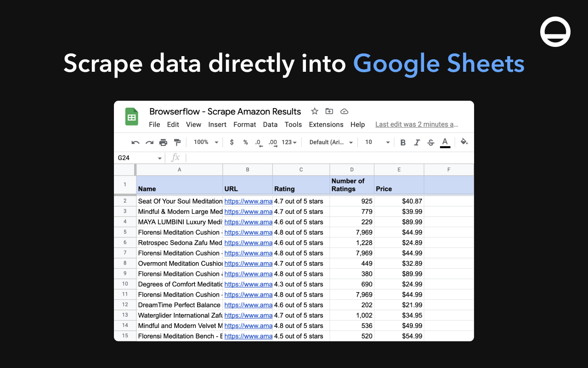Open the Format menu
Screen dimensions: 588x368
[245, 125]
